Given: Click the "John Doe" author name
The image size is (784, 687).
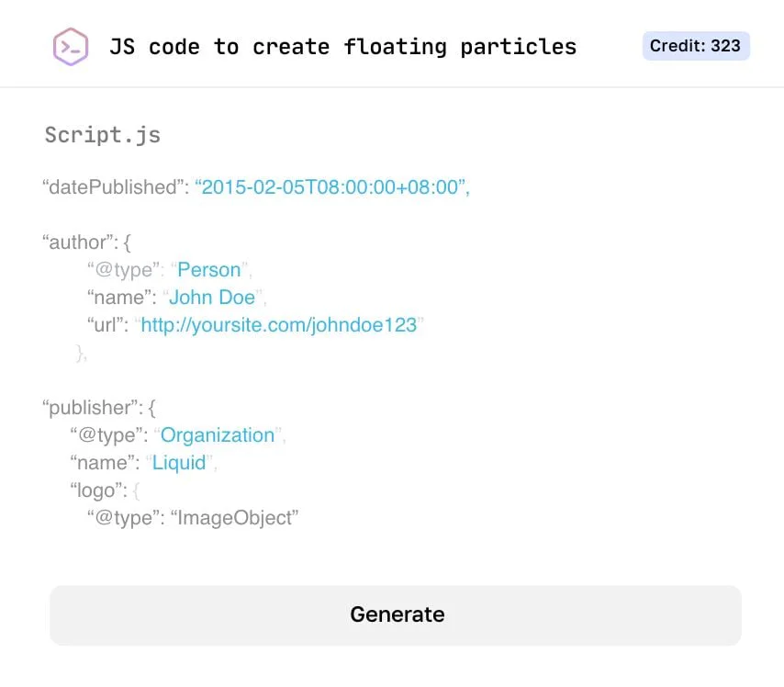Looking at the screenshot, I should pyautogui.click(x=212, y=297).
